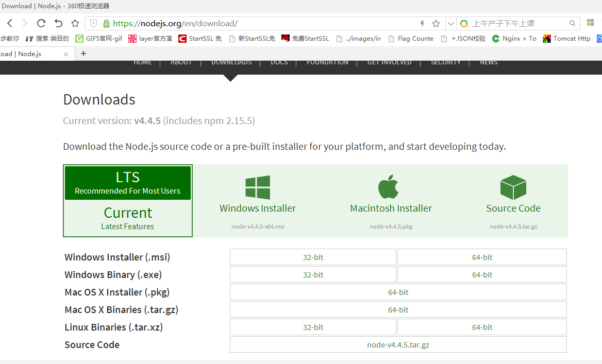Click the 360 search engine logo icon
Image resolution: width=602 pixels, height=364 pixels.
click(464, 24)
